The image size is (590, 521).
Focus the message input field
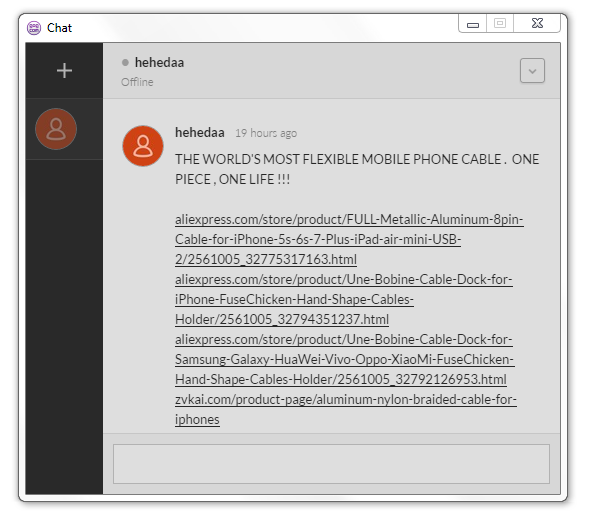pyautogui.click(x=331, y=464)
